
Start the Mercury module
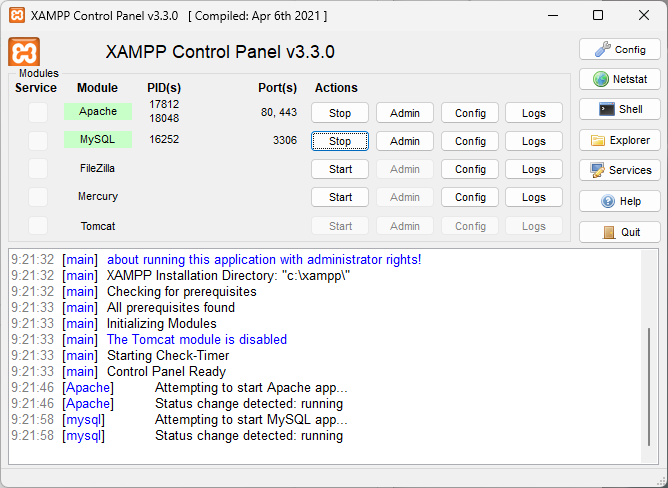coord(340,197)
